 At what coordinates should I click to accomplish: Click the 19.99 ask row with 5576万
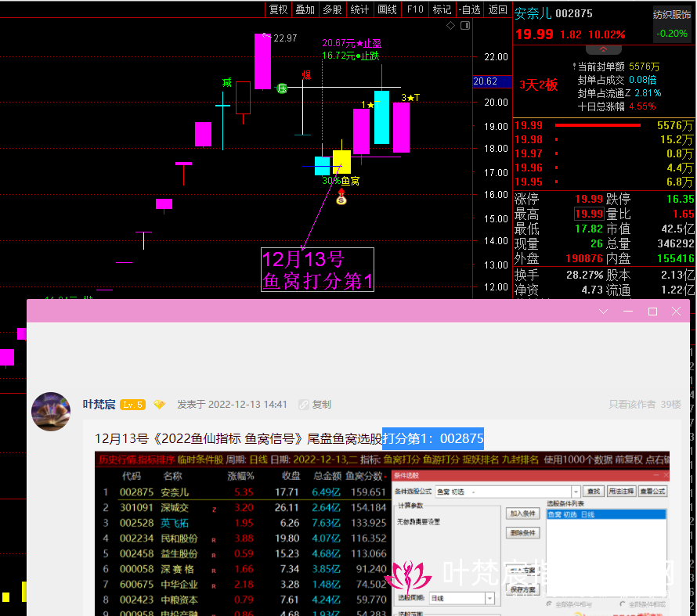point(604,126)
